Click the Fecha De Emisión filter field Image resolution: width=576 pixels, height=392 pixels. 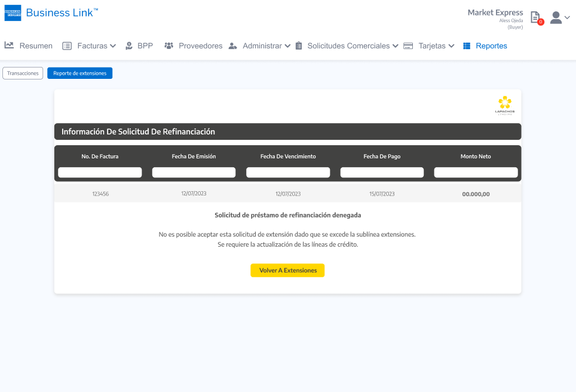(194, 172)
